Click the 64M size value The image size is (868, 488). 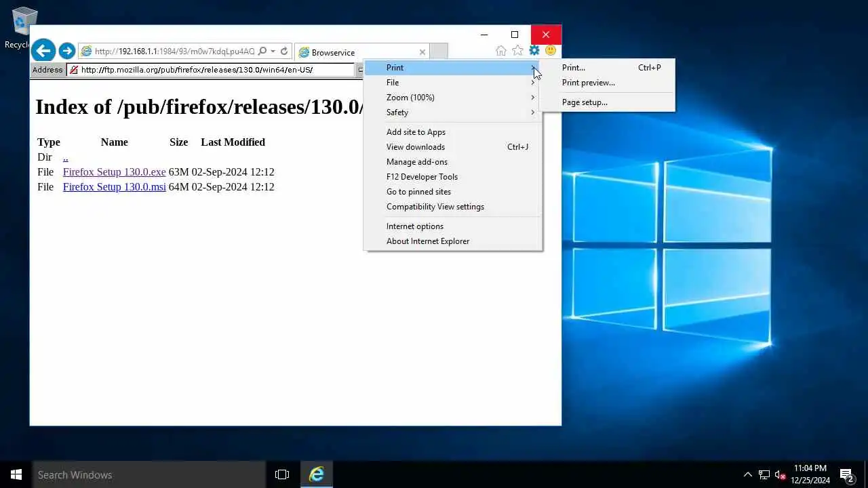(178, 187)
